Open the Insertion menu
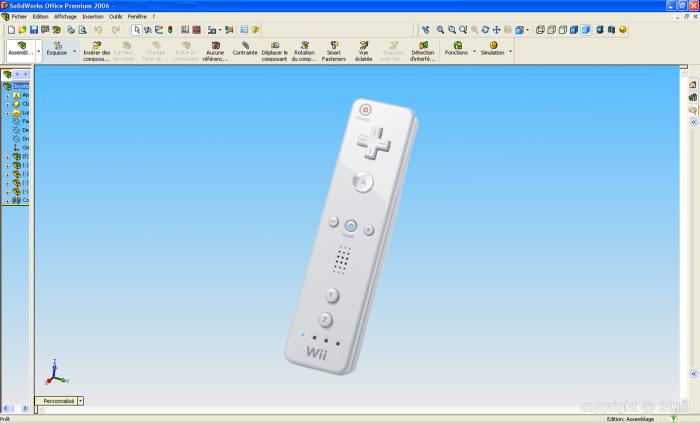 tap(93, 17)
